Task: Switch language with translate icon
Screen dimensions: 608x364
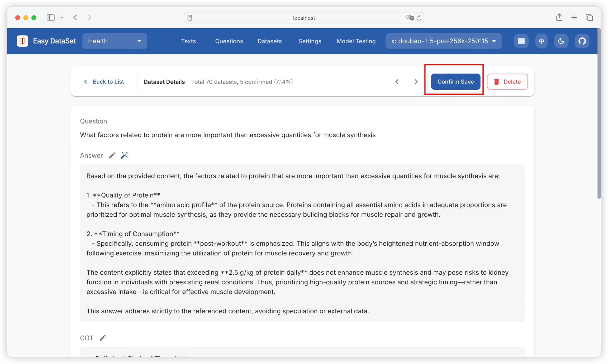Action: click(541, 41)
